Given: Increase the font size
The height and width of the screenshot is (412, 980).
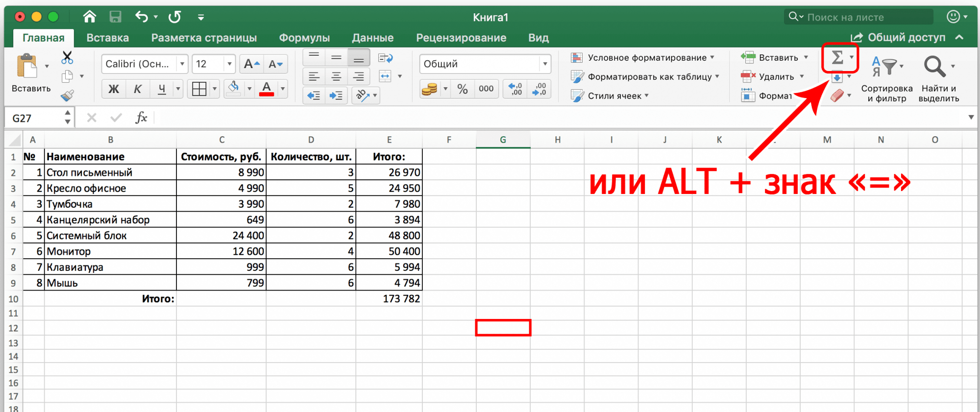Looking at the screenshot, I should coord(251,64).
